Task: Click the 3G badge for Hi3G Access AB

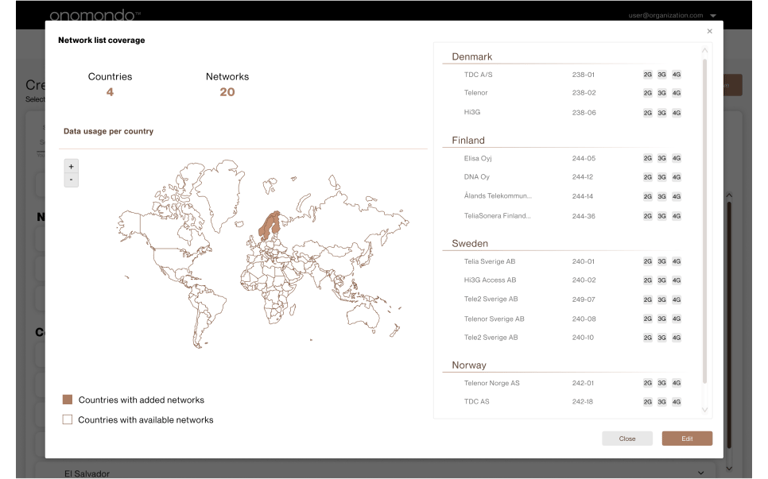Action: coord(662,281)
